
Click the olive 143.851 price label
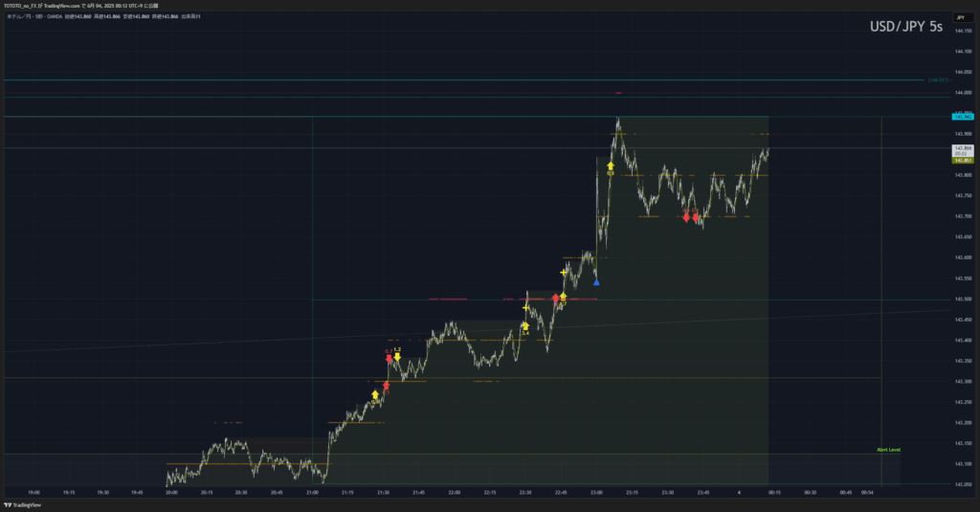pos(963,161)
